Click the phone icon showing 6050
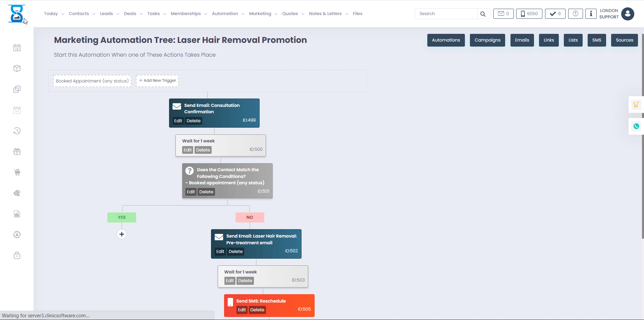Screen dimensions: 644x320 [x=529, y=14]
